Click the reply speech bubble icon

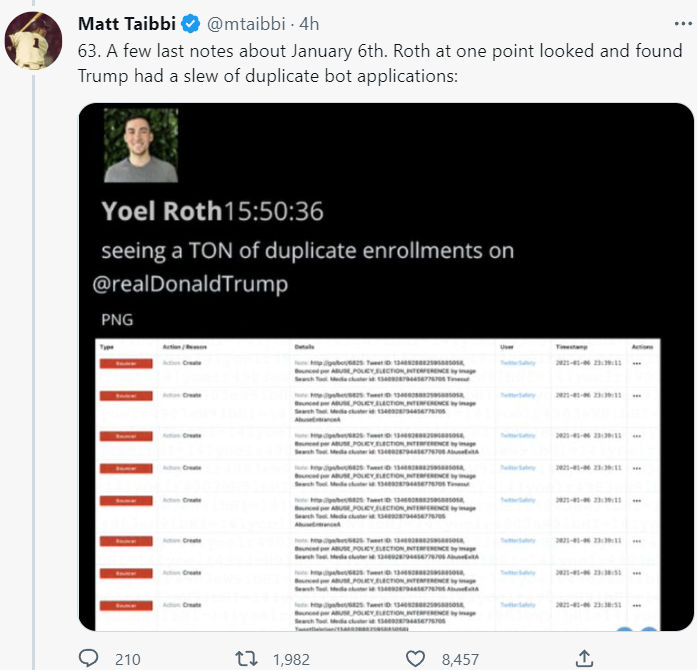point(89,659)
